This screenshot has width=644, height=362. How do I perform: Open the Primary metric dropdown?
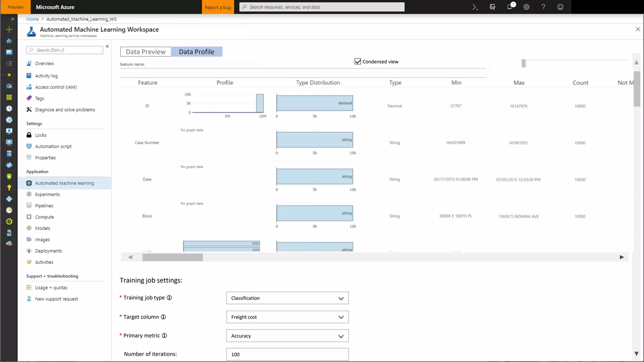point(287,336)
